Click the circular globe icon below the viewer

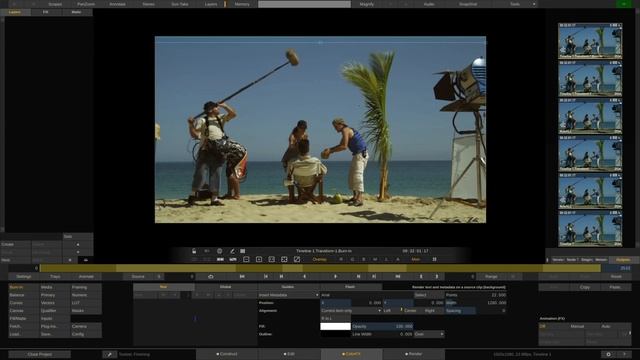point(220,251)
